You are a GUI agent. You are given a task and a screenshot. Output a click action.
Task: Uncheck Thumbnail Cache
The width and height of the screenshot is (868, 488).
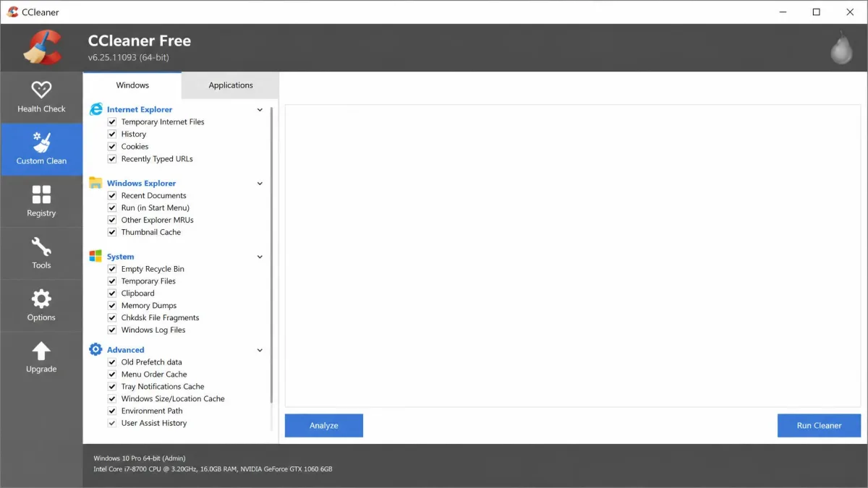click(112, 233)
